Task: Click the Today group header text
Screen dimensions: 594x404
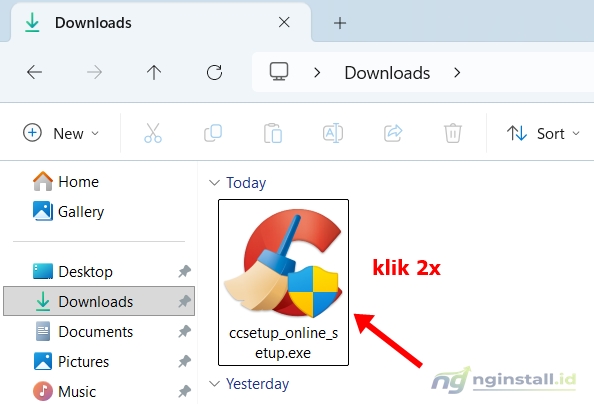Action: pyautogui.click(x=246, y=183)
